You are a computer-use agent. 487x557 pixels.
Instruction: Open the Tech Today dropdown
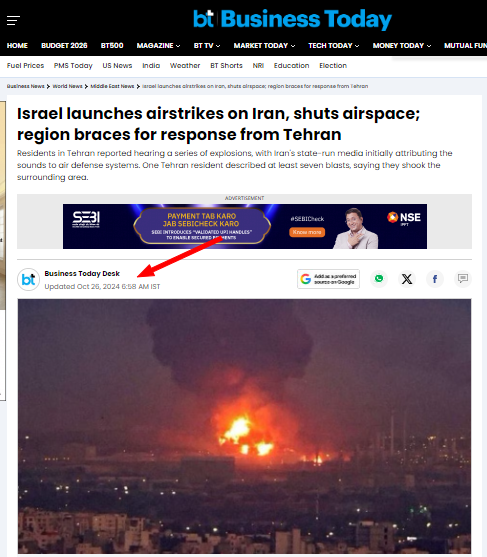[334, 45]
